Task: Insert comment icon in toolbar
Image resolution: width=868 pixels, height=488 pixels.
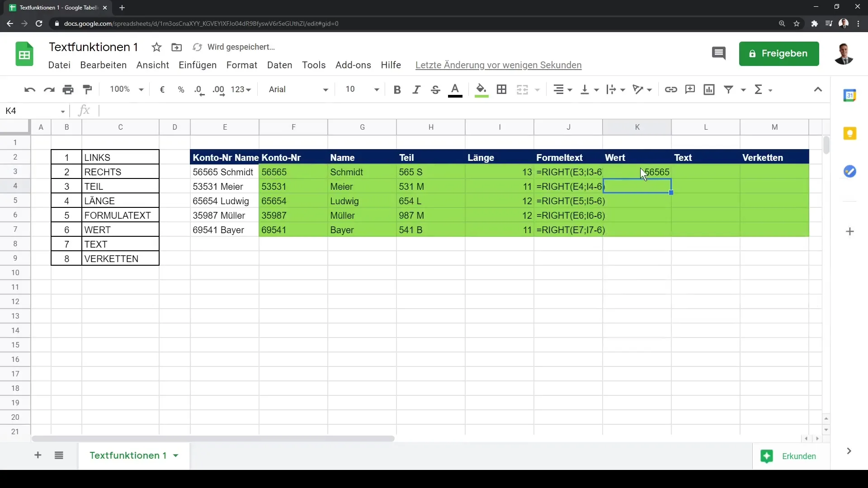Action: point(690,89)
